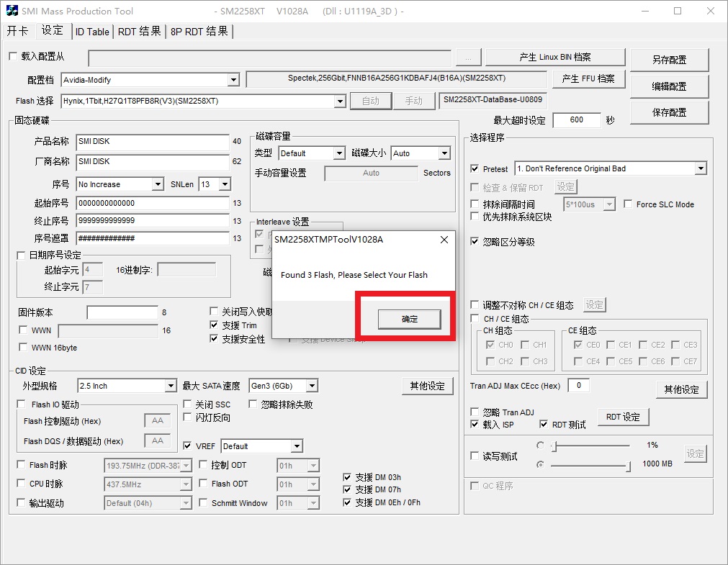Enable the 读写测试 checkbox
Screen dimensions: 728x565
(x=475, y=456)
